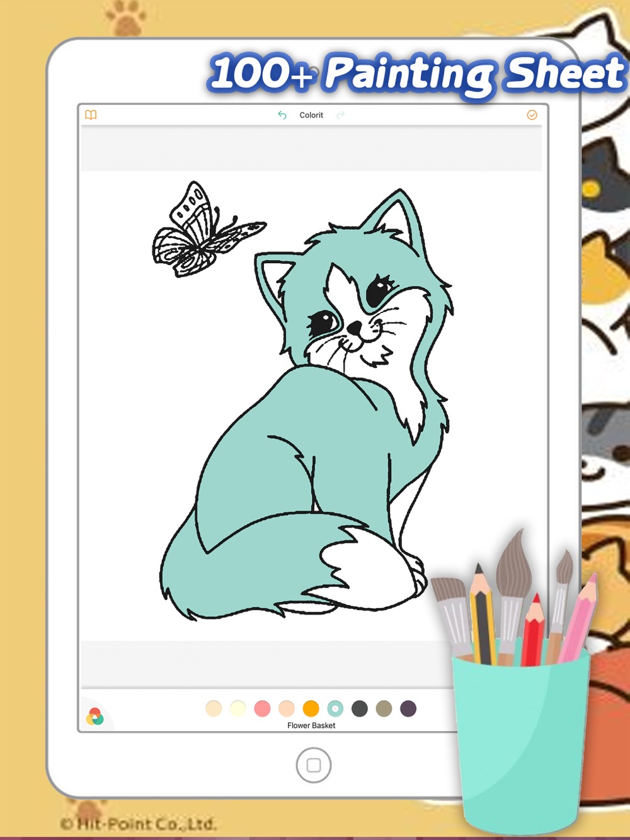Select the selected teal color swatch
This screenshot has height=840, width=630.
coord(335,708)
